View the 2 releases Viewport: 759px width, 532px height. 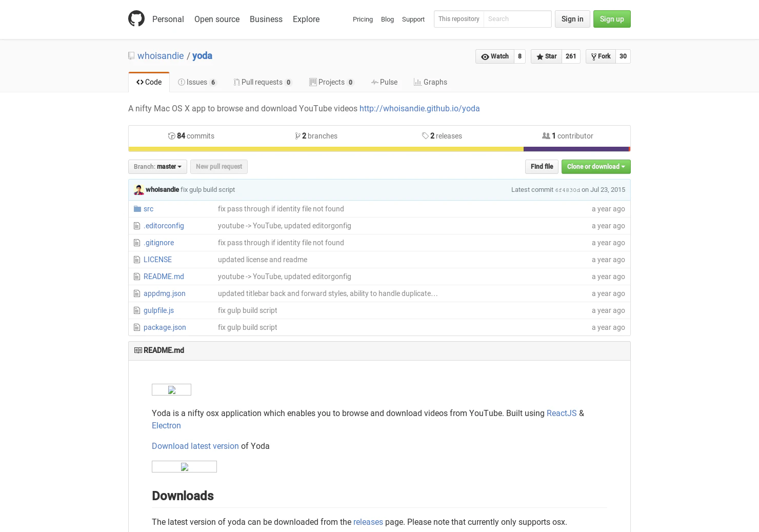442,136
